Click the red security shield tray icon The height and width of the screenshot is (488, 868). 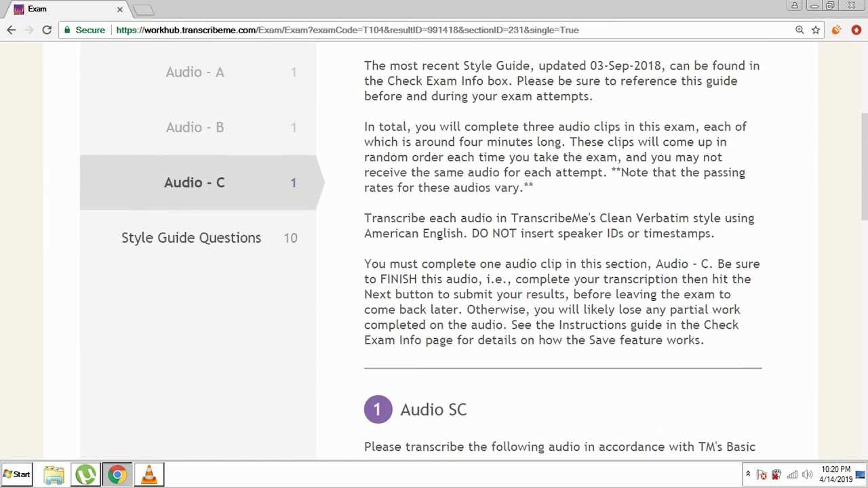776,474
